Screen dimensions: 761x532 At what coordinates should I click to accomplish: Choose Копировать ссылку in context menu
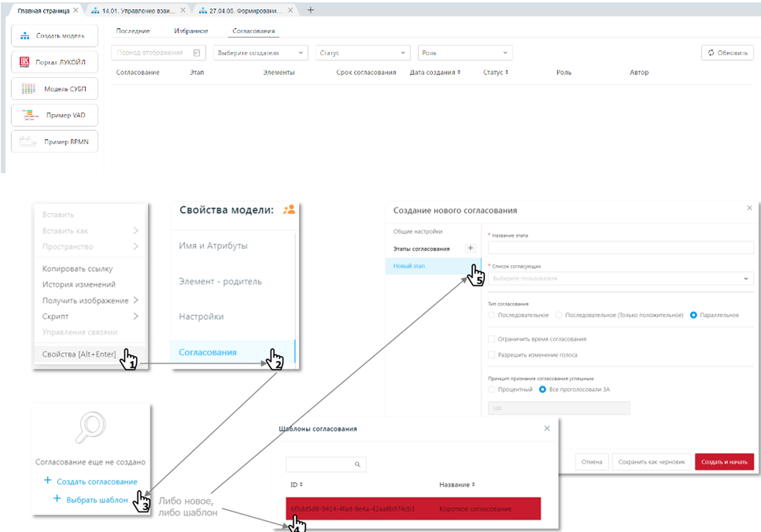[x=77, y=268]
